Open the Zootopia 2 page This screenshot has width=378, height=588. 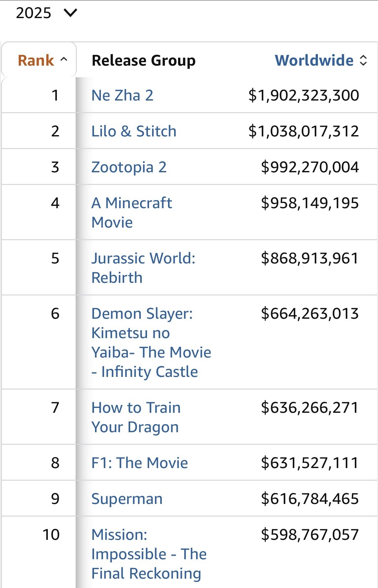tap(129, 167)
